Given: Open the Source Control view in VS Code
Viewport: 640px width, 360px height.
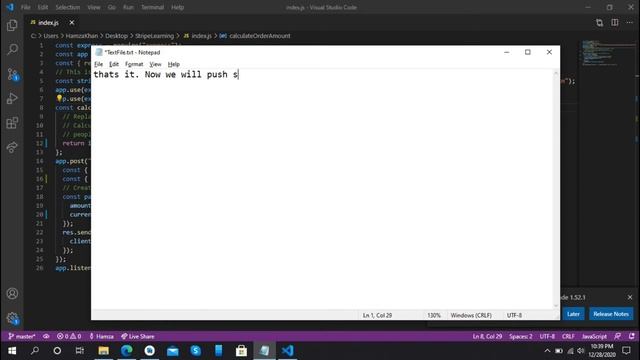Looking at the screenshot, I should point(12,74).
